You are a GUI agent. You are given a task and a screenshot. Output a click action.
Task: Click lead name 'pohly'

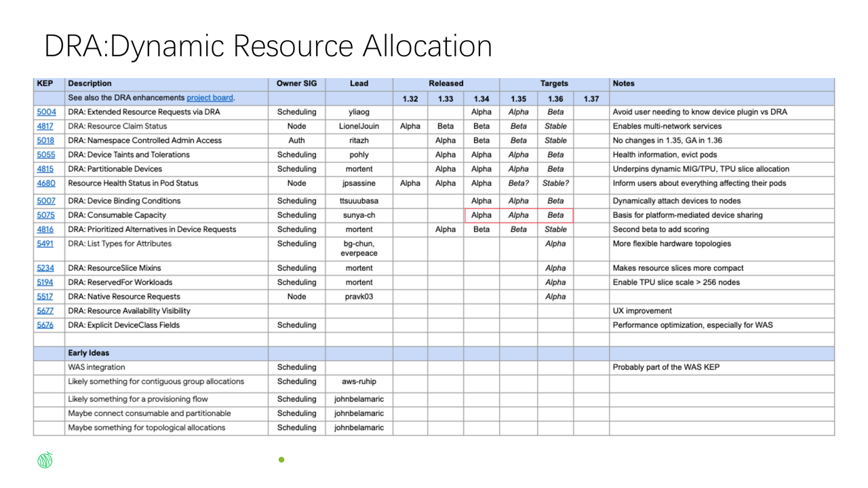pyautogui.click(x=359, y=155)
